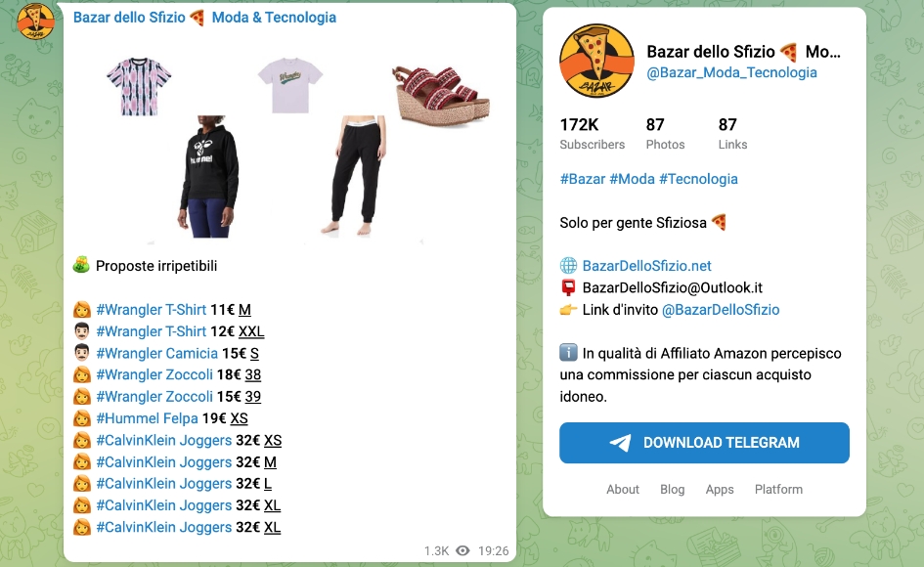Click the Download Telegram button
924x567 pixels.
click(x=704, y=443)
